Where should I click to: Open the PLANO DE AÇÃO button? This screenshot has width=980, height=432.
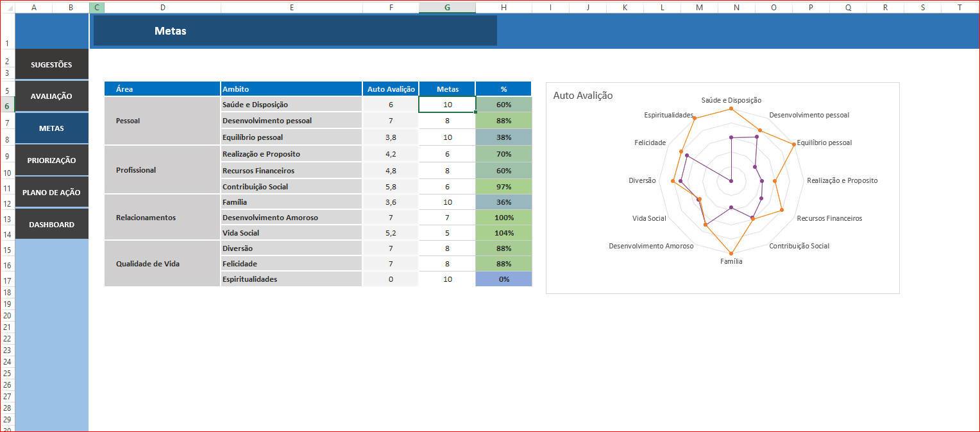click(51, 193)
